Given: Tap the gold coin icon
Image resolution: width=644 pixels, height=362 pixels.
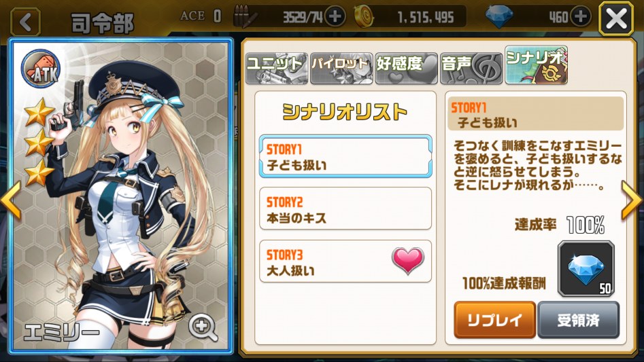Looking at the screenshot, I should (x=364, y=17).
